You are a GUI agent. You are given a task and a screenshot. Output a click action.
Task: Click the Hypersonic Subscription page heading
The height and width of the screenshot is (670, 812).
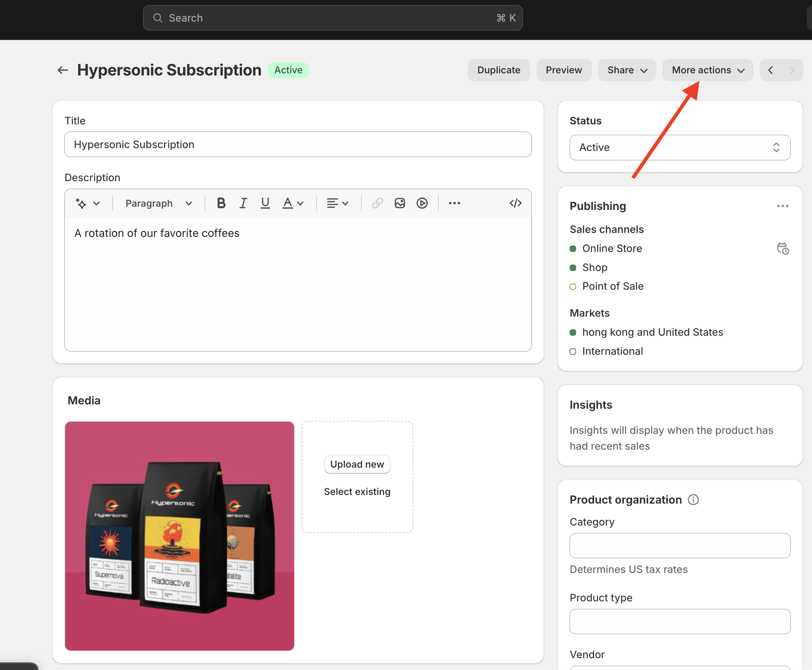[169, 70]
